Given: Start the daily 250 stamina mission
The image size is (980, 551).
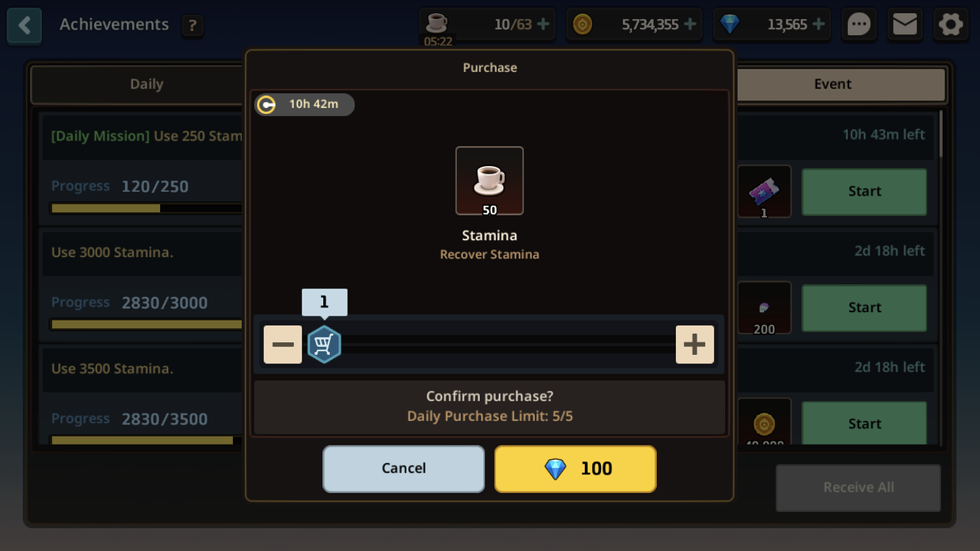Looking at the screenshot, I should [864, 191].
